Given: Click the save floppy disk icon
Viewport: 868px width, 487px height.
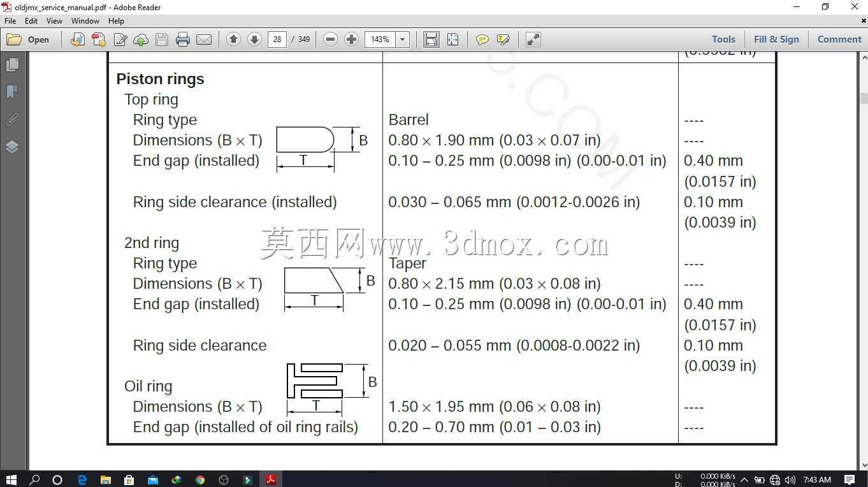Looking at the screenshot, I should click(162, 40).
